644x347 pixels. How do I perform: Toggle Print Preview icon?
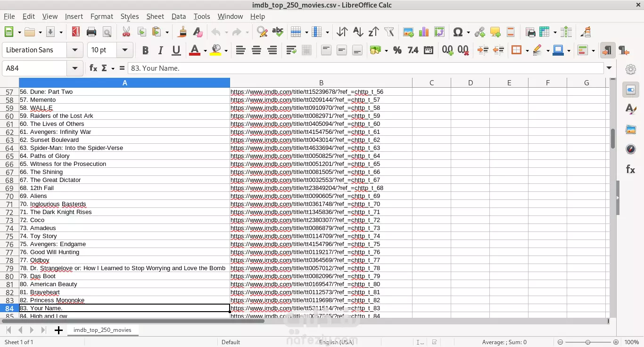coord(107,32)
